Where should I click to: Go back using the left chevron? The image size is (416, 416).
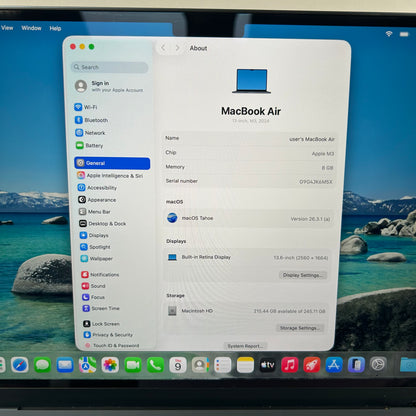click(x=163, y=48)
